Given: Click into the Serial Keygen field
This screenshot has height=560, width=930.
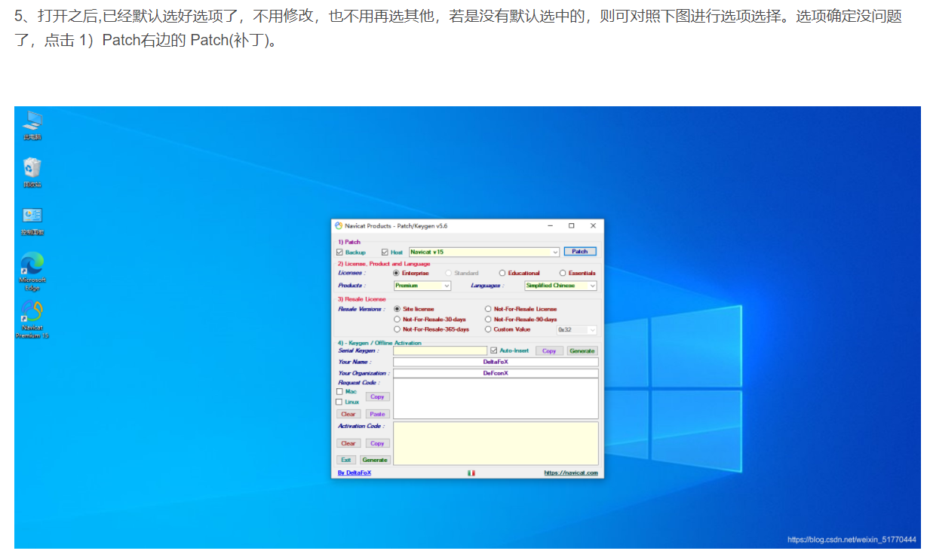Looking at the screenshot, I should click(x=440, y=350).
